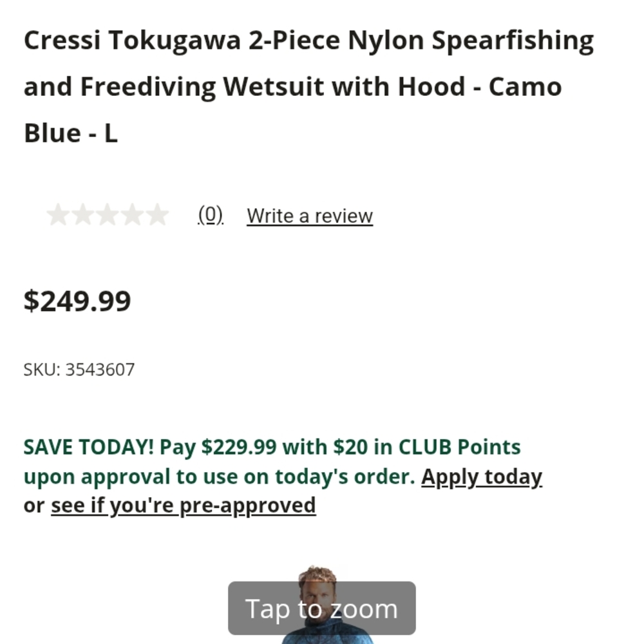Screen dimensions: 644x644
Task: Check "see if you're pre-approved"
Action: (184, 505)
